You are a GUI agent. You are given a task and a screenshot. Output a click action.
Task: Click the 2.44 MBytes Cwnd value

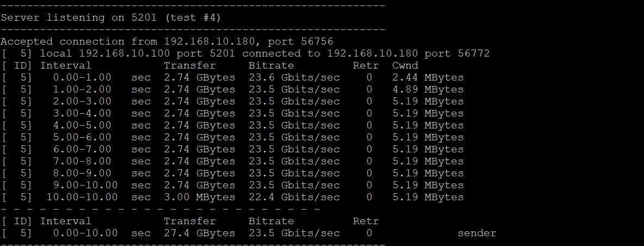coord(428,77)
